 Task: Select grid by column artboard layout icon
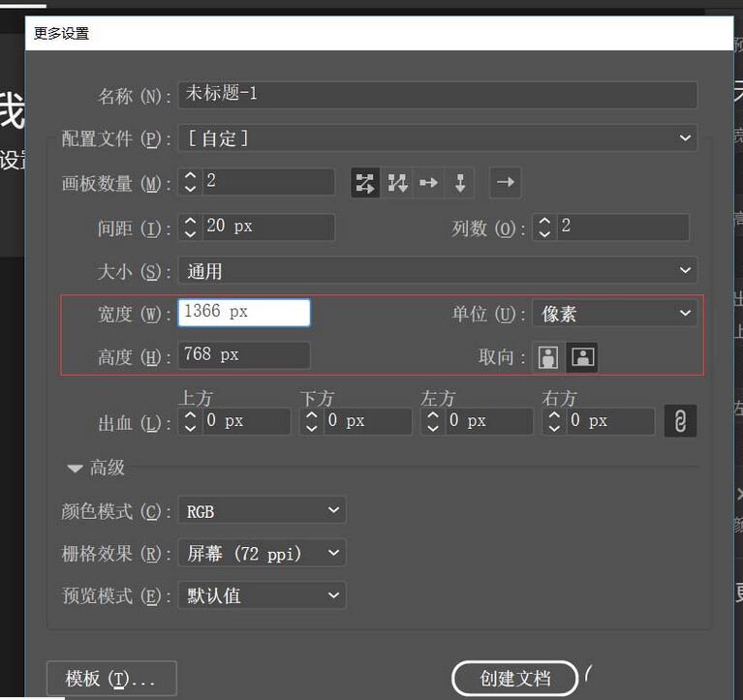point(397,183)
